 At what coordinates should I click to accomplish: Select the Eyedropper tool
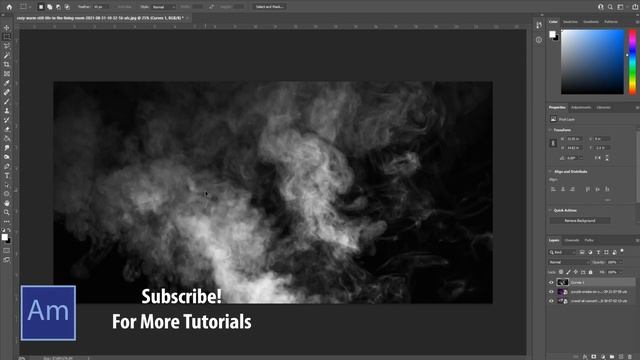point(7,83)
